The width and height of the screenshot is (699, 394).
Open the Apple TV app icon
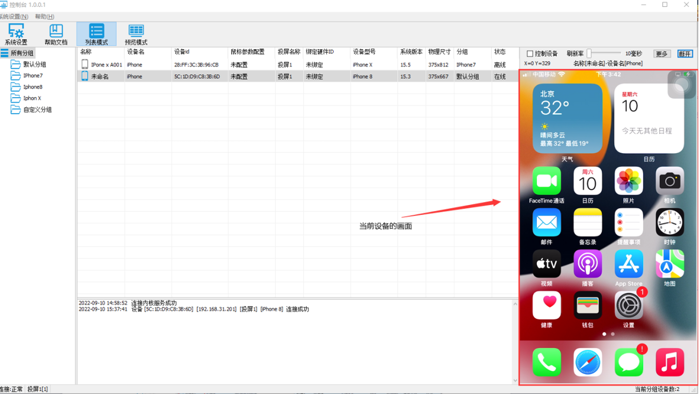pyautogui.click(x=547, y=263)
